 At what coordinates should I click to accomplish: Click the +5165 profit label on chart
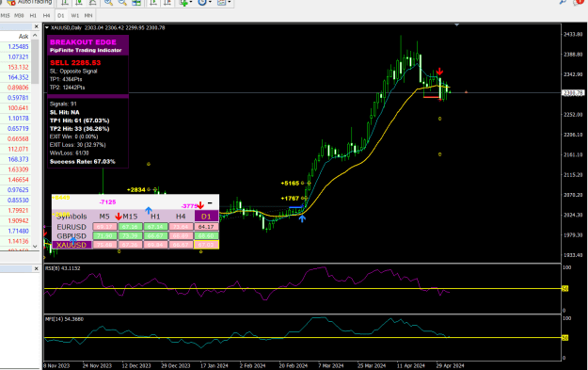290,184
